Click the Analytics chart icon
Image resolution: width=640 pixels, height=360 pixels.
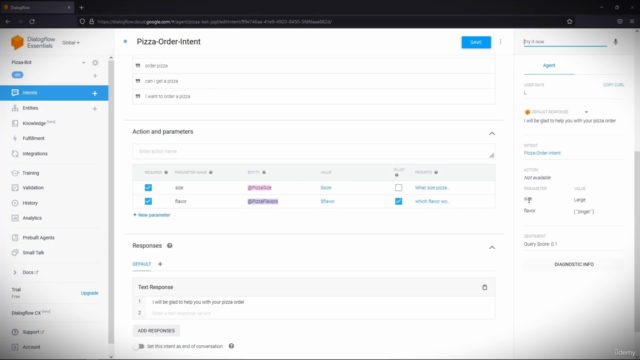[15, 218]
